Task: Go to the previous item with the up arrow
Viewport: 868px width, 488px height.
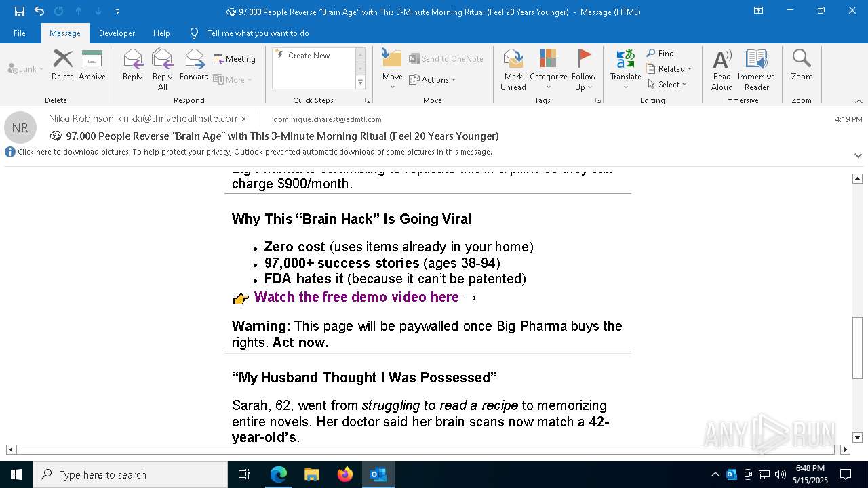Action: [x=79, y=12]
